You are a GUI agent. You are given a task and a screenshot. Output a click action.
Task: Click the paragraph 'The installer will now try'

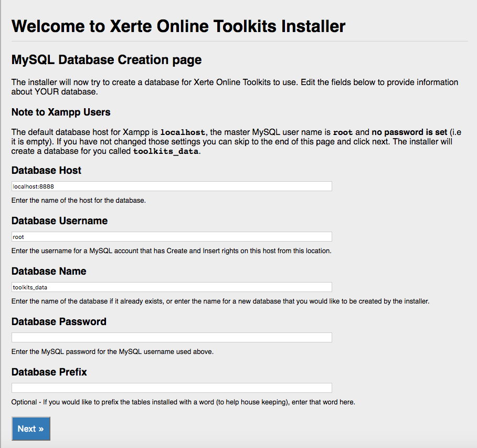(235, 87)
